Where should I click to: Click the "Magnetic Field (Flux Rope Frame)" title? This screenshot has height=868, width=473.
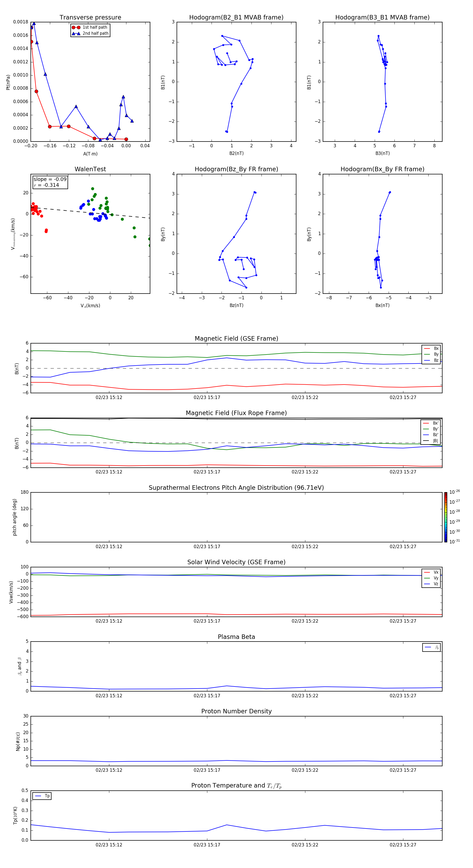236,413
